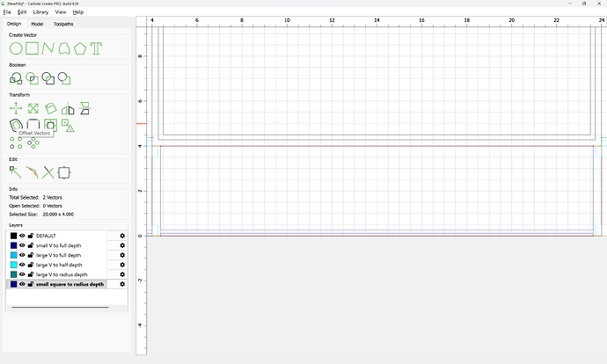The image size is (607, 364).
Task: Activate the Text creation tool
Action: point(96,48)
